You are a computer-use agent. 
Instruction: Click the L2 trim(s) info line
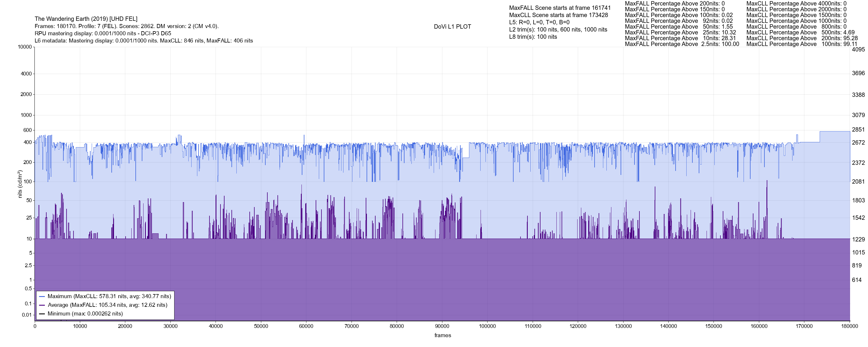coord(558,30)
